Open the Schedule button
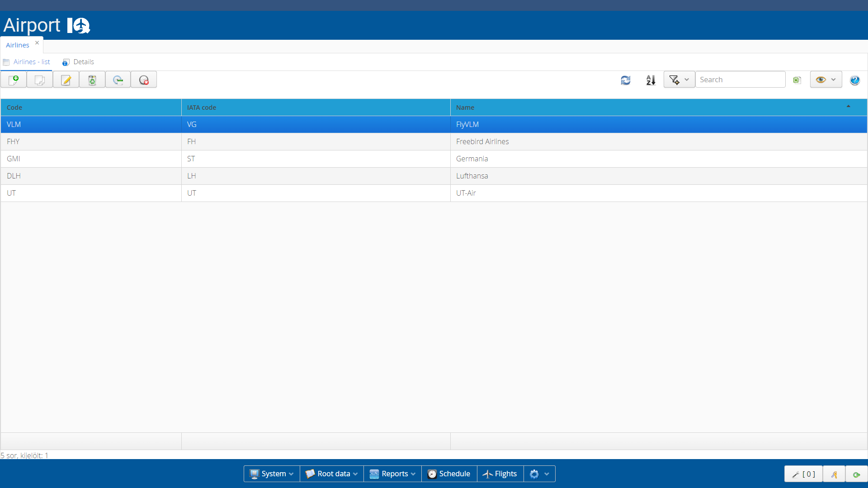 [449, 474]
